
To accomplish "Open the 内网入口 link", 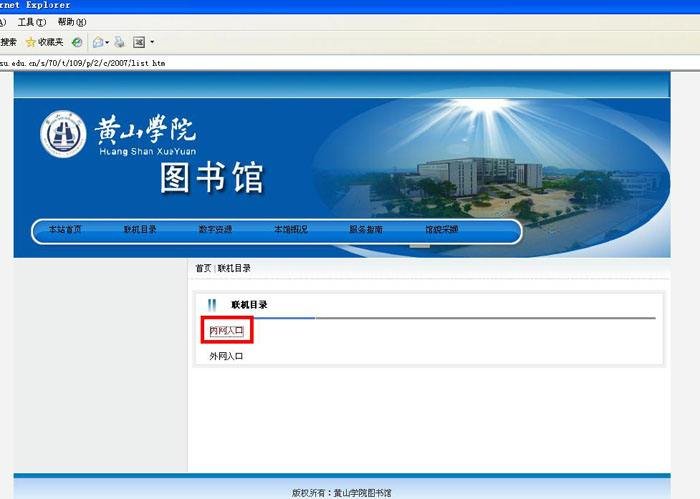I will click(226, 331).
